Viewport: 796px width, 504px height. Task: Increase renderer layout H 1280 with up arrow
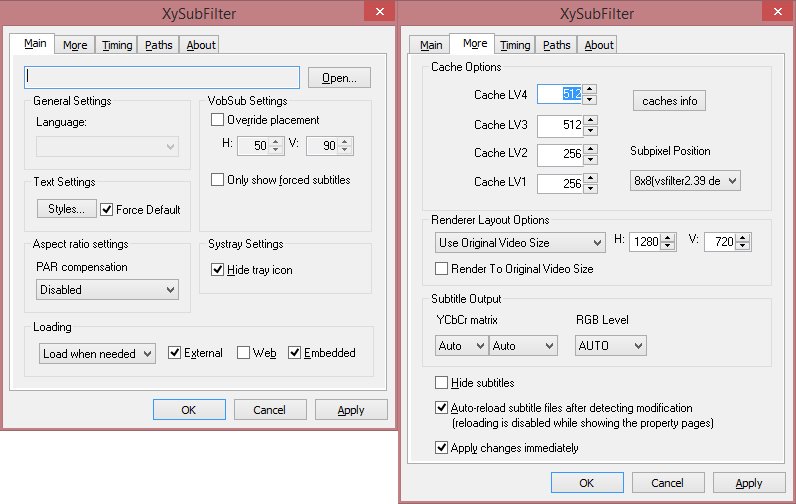668,238
